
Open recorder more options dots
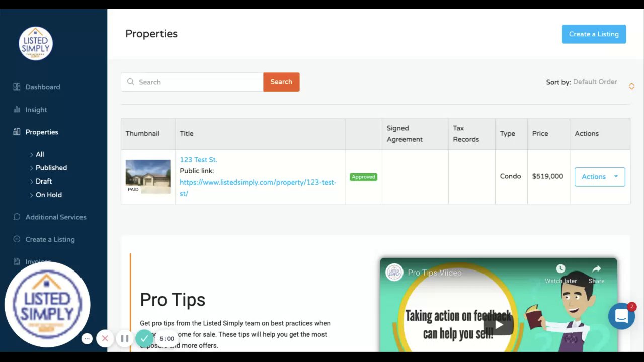tap(87, 339)
